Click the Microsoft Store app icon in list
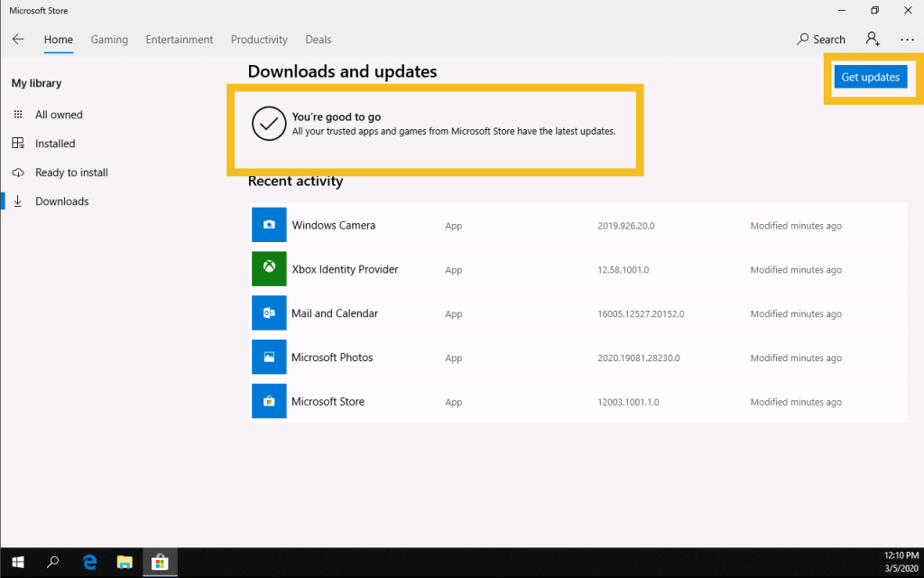Viewport: 924px width, 578px height. pyautogui.click(x=269, y=401)
